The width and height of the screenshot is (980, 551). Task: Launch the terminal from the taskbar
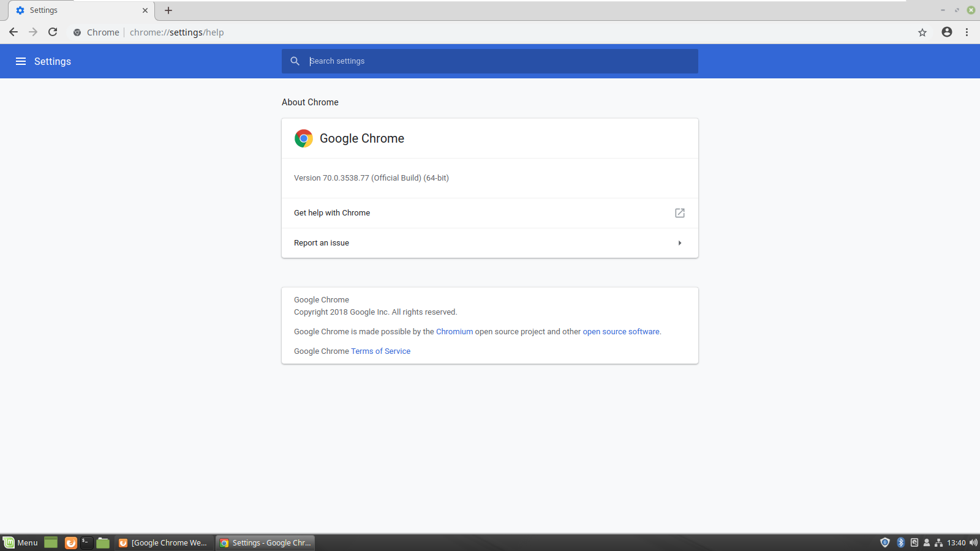(87, 542)
